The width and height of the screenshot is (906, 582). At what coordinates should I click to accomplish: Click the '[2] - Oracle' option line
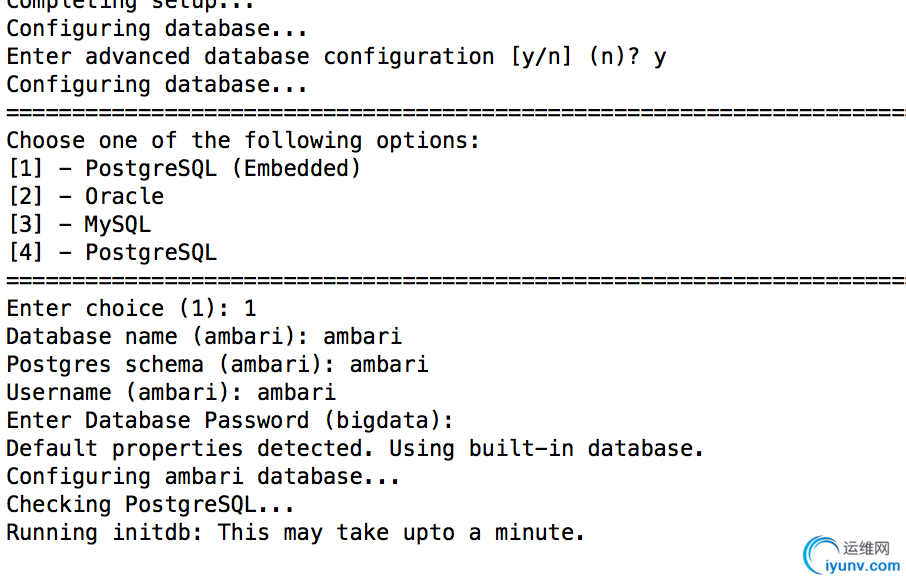[x=86, y=196]
